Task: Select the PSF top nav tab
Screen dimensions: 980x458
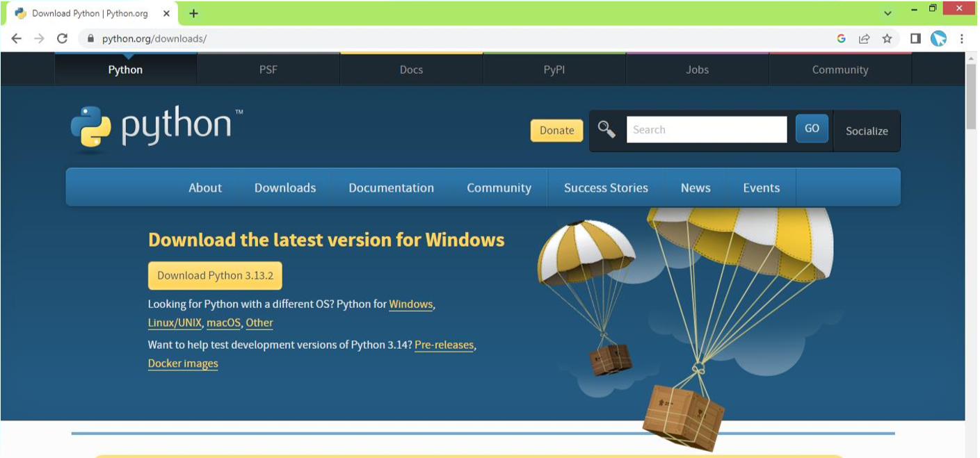Action: pos(268,69)
